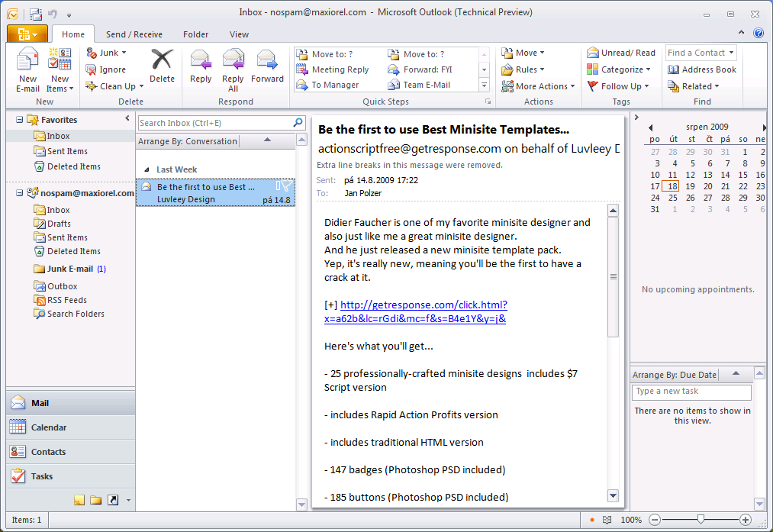Click the zoom slider in status bar
This screenshot has width=773, height=532.
tap(701, 520)
